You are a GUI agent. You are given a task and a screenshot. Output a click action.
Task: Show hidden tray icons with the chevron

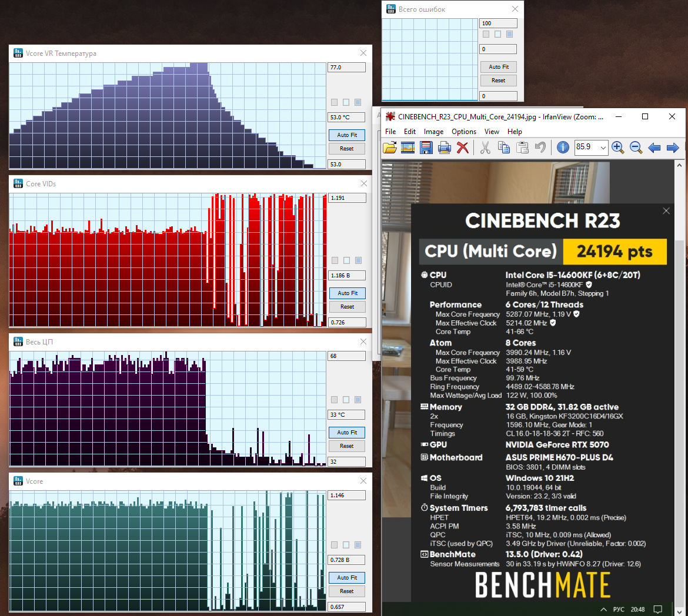point(604,610)
